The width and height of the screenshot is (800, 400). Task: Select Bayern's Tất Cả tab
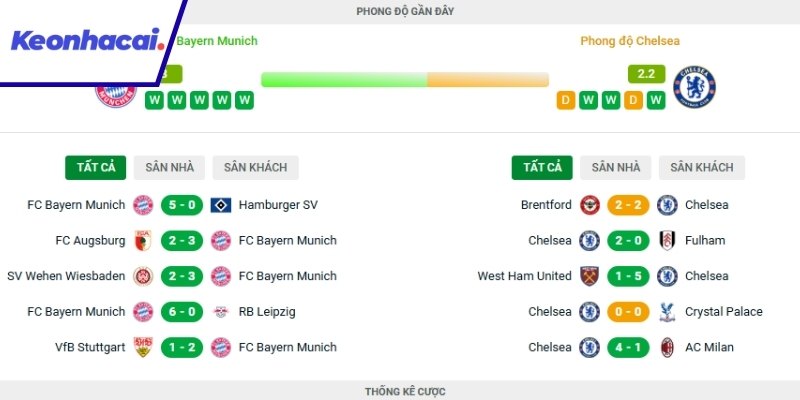pyautogui.click(x=95, y=168)
